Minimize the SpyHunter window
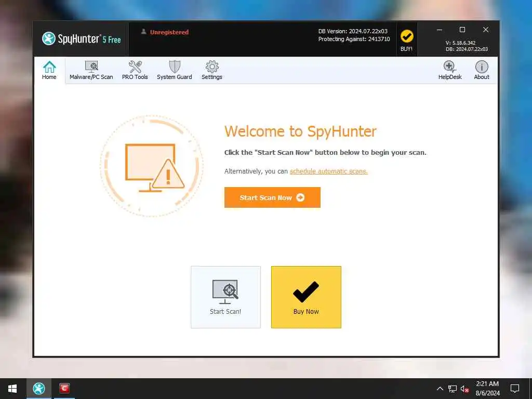 [x=440, y=30]
